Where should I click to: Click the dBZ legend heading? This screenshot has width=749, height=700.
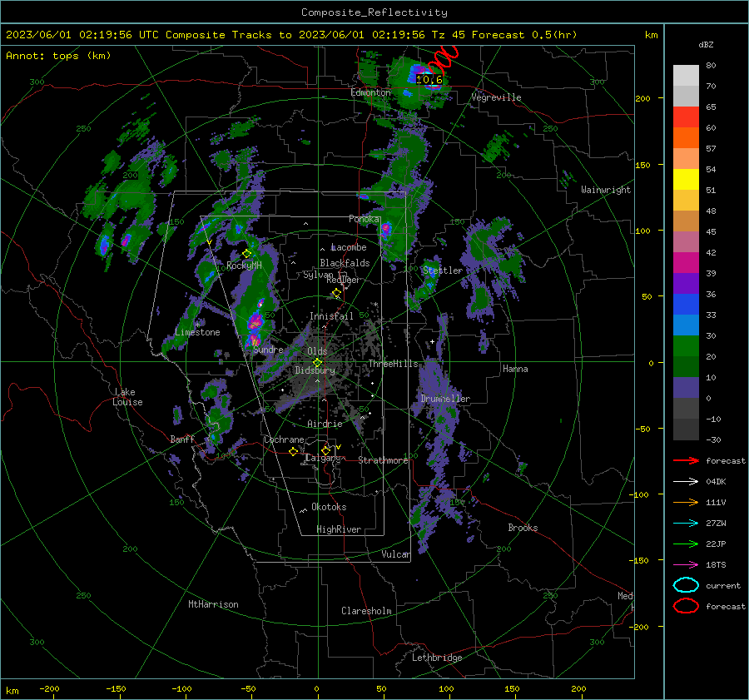point(706,44)
